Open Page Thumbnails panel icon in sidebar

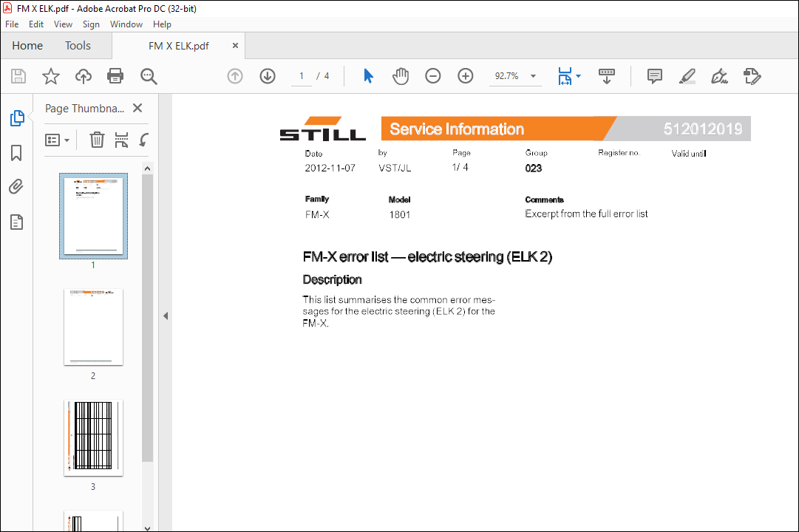click(x=17, y=117)
